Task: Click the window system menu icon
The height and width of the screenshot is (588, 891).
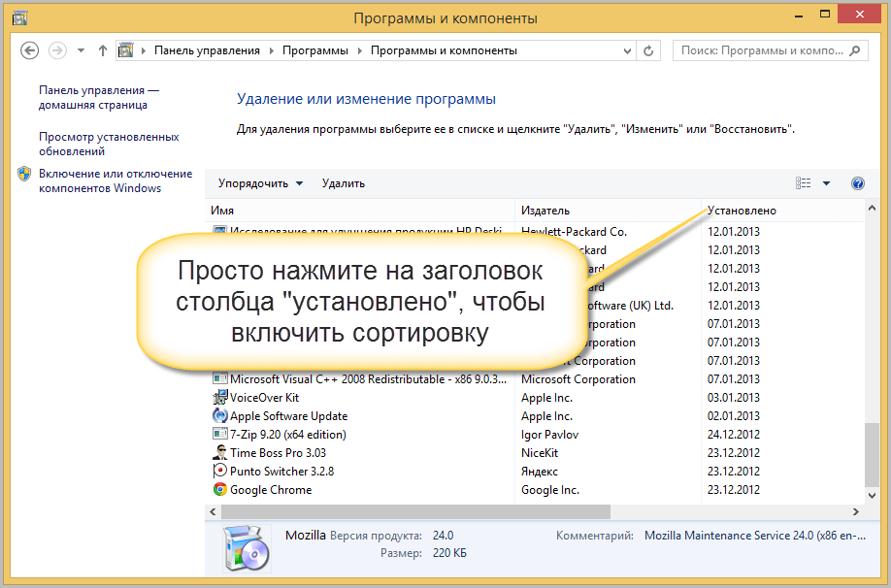Action: (20, 18)
